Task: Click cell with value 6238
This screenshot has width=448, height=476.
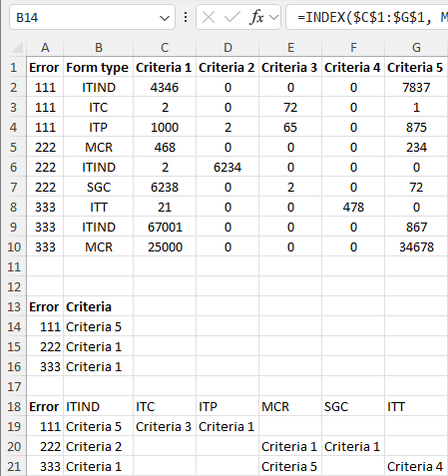Action: tap(165, 188)
